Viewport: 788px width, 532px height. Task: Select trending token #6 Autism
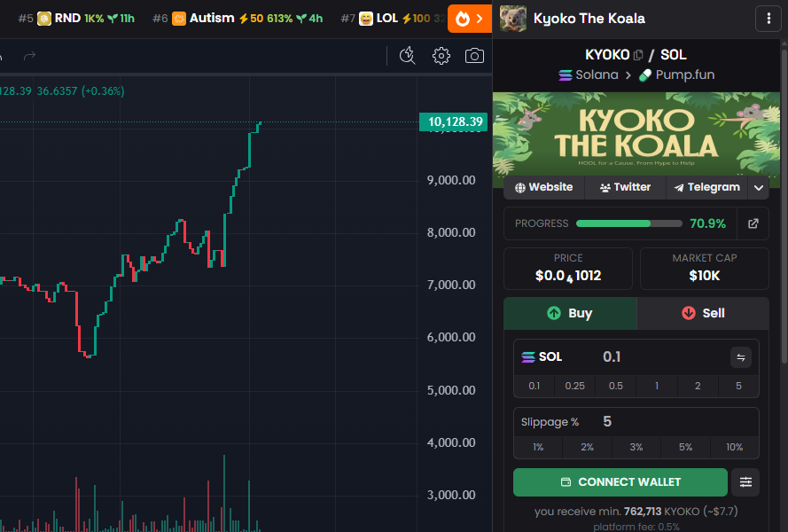(x=238, y=19)
